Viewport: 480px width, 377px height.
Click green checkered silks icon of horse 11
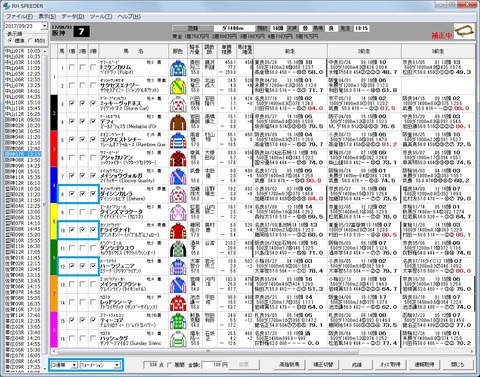click(178, 248)
